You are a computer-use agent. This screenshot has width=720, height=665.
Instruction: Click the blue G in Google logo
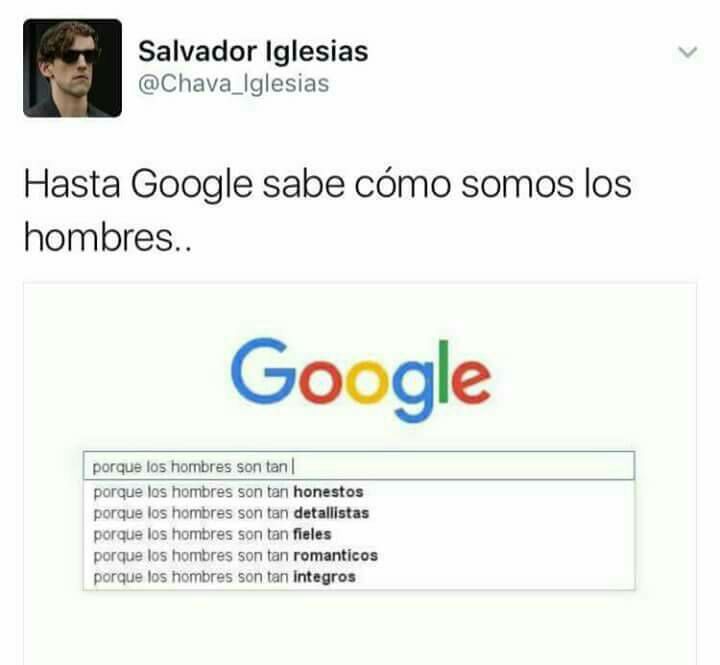pos(264,371)
